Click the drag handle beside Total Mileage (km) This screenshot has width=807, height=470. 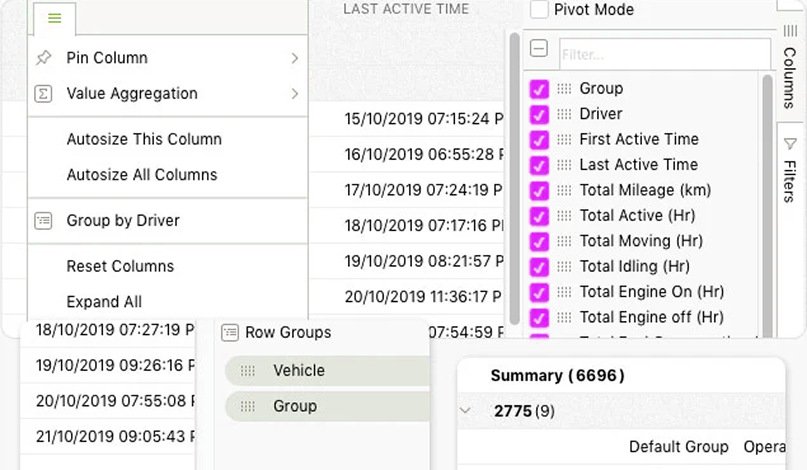(564, 190)
